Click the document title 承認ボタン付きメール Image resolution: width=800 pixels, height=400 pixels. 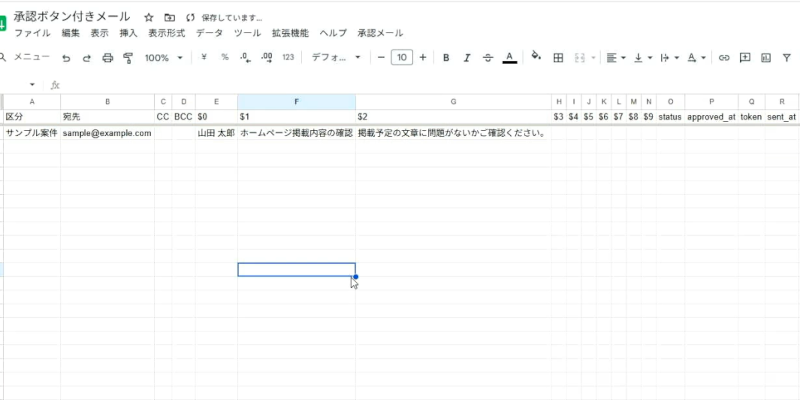(x=71, y=17)
